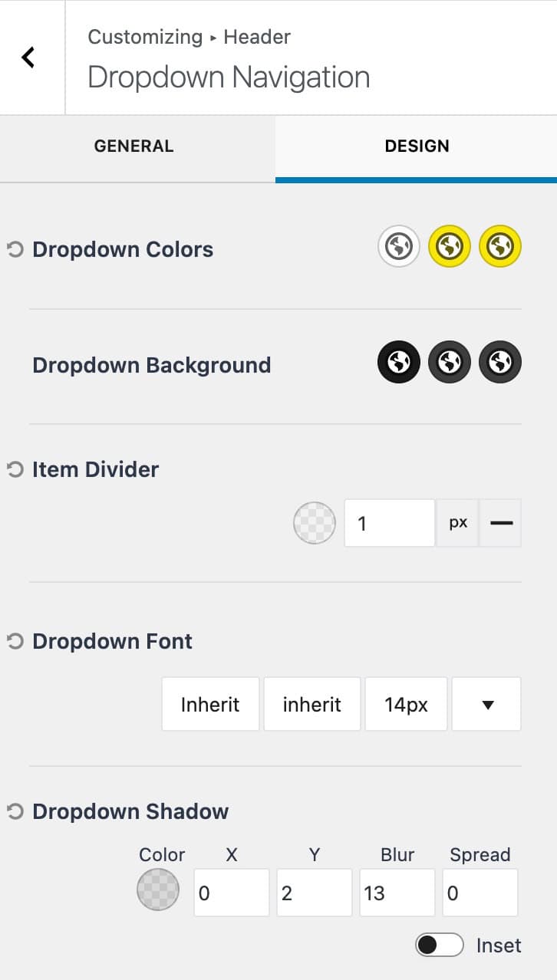Select the first Dropdown Colors globe swatch
The image size is (557, 980).
click(x=398, y=246)
